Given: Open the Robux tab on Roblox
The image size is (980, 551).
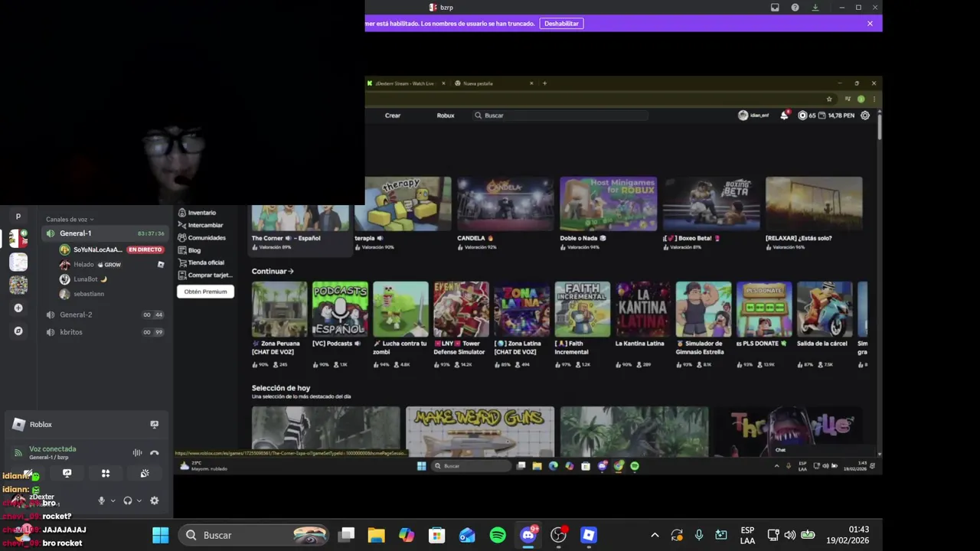Looking at the screenshot, I should point(446,116).
